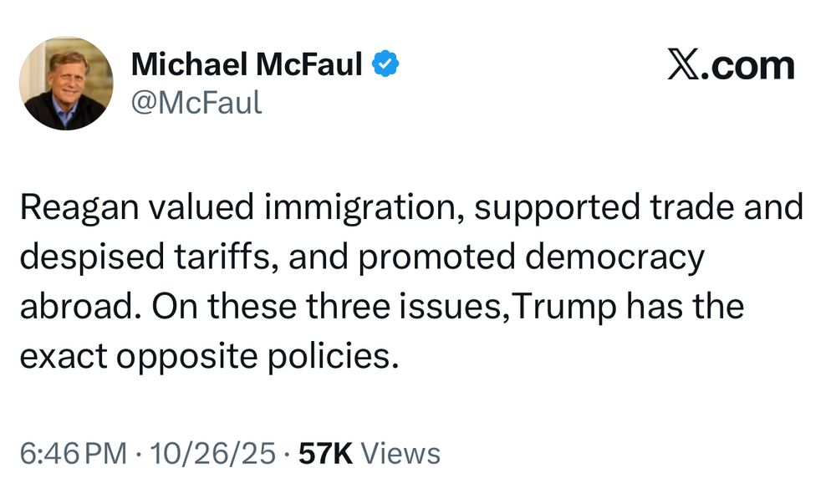Image resolution: width=836 pixels, height=504 pixels.
Task: Click the Michael McFaul display name
Action: tap(247, 64)
